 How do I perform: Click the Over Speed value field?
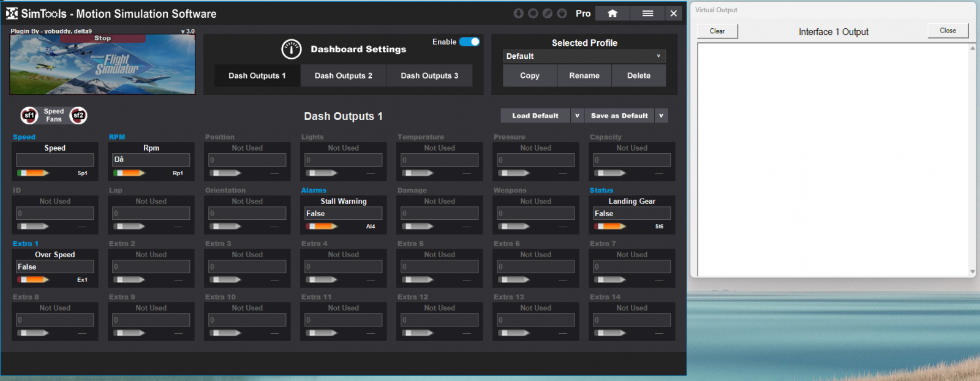tap(55, 266)
